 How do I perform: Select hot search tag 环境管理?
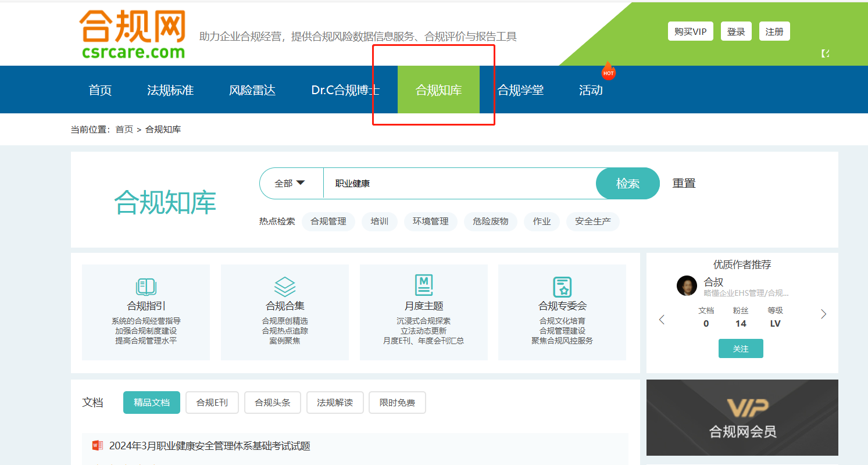pos(431,221)
